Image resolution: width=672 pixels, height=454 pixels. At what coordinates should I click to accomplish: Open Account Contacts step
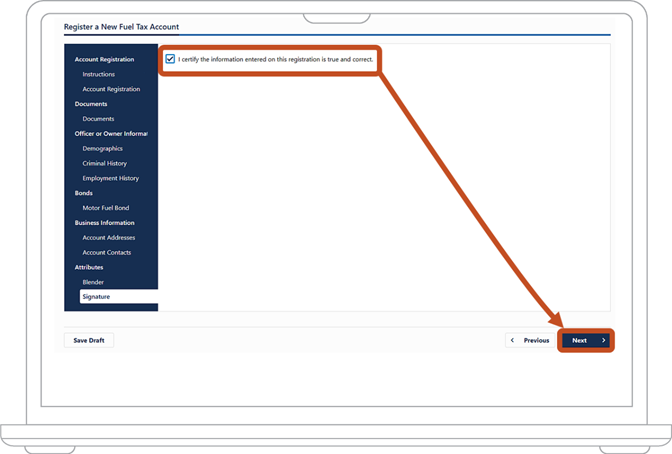click(107, 253)
